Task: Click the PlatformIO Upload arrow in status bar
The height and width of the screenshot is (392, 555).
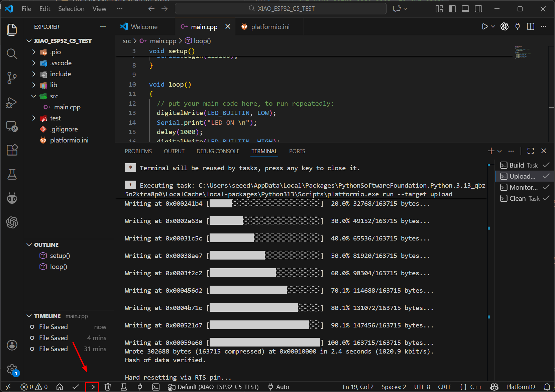Action: (x=92, y=387)
